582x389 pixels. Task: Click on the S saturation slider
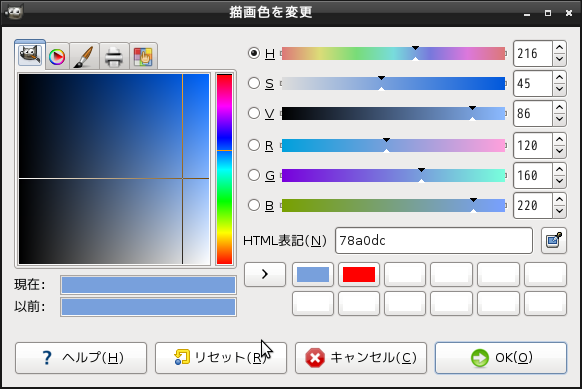point(393,84)
